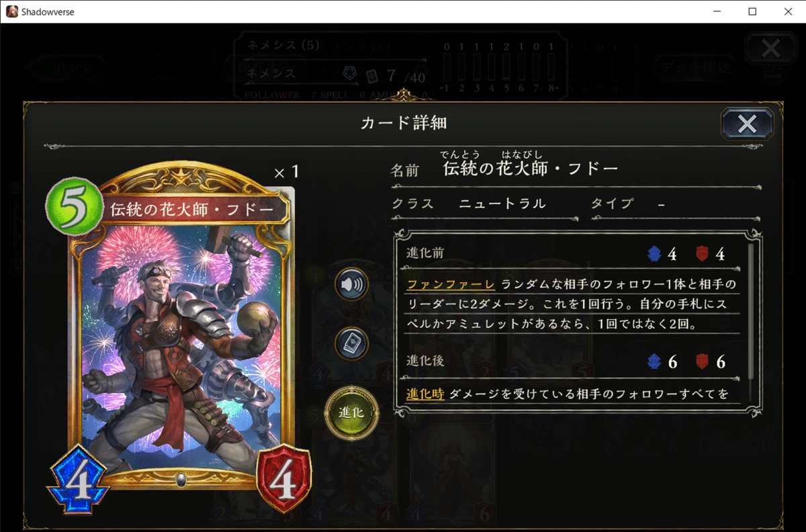Maximize the Shadowverse window
The image size is (806, 532).
[x=752, y=11]
